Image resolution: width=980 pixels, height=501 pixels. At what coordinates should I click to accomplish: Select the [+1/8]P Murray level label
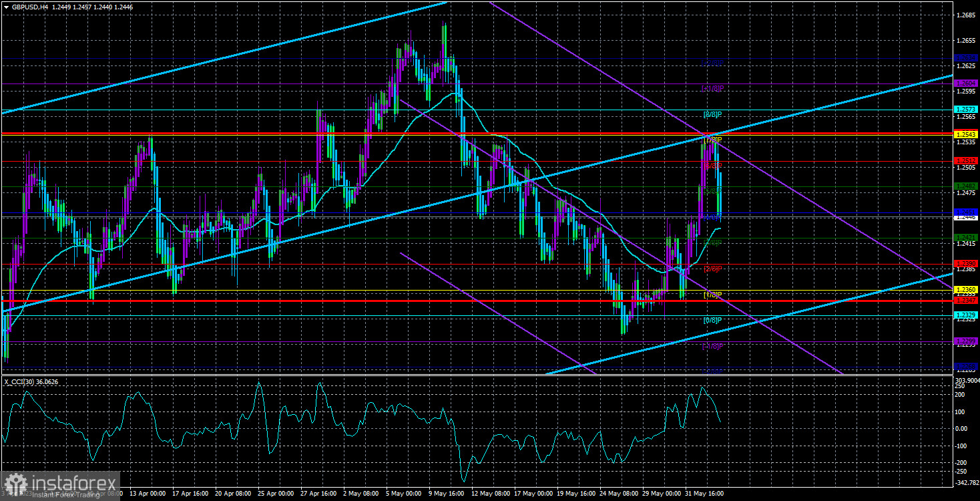pyautogui.click(x=713, y=88)
